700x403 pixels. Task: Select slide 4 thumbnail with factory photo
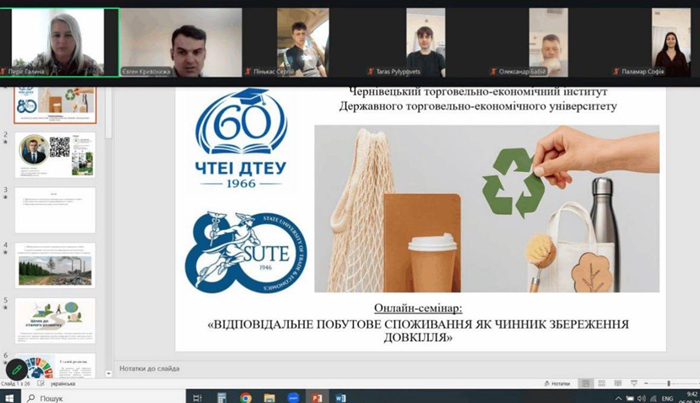click(55, 266)
